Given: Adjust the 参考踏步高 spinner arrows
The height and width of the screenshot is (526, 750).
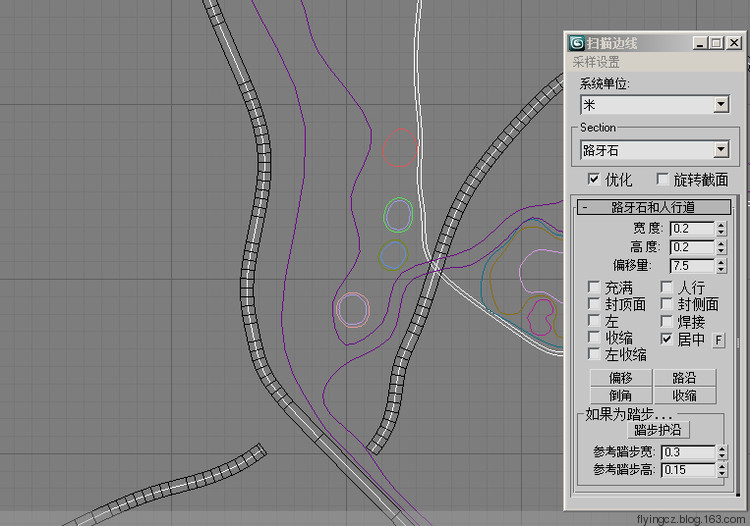Looking at the screenshot, I should coord(722,470).
